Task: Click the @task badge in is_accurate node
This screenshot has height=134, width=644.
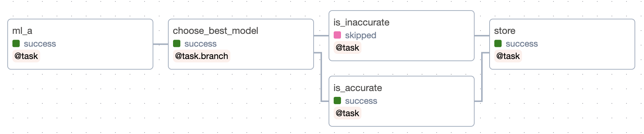Action: [x=348, y=113]
